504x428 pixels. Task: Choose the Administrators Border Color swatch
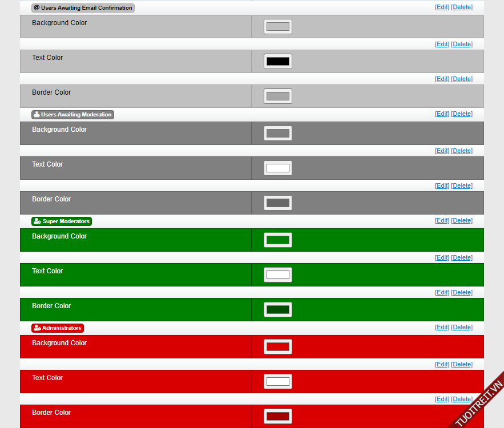278,417
